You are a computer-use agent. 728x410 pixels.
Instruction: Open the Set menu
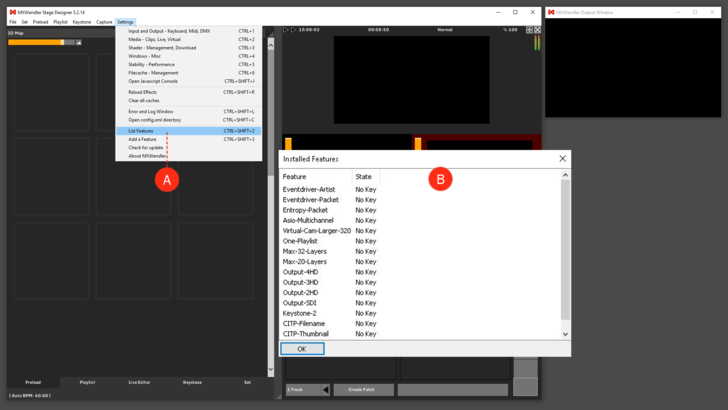pyautogui.click(x=25, y=22)
